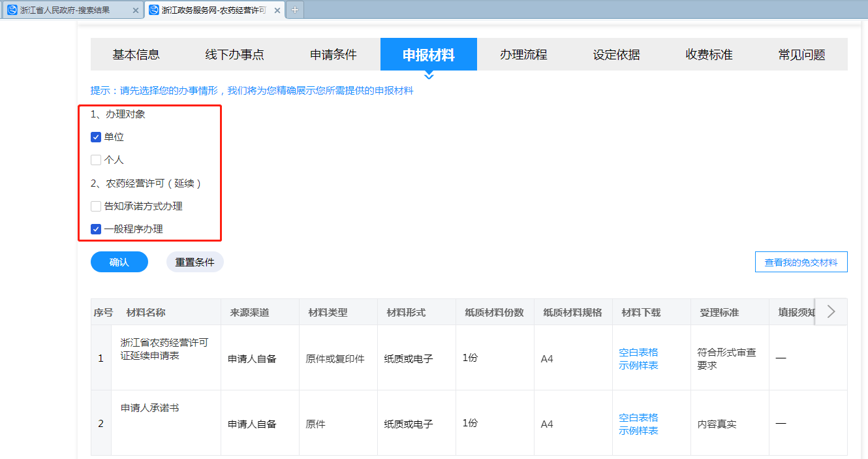868x459 pixels.
Task: Go to the 常见问题 tab
Action: 801,55
